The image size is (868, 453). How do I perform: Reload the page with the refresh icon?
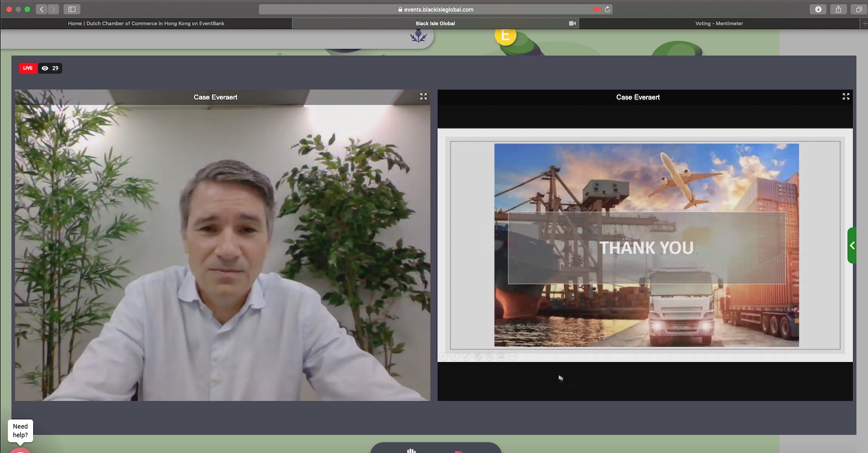pyautogui.click(x=607, y=9)
